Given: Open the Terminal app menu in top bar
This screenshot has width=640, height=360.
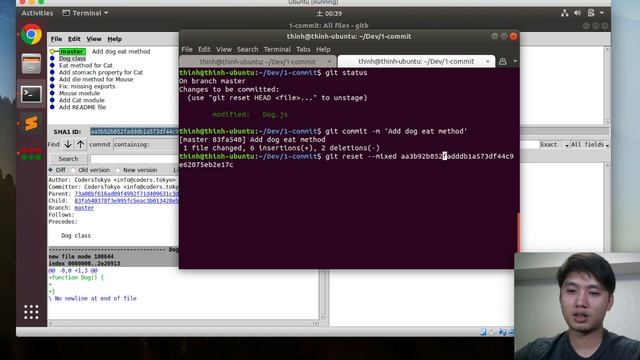Looking at the screenshot, I should [x=85, y=13].
